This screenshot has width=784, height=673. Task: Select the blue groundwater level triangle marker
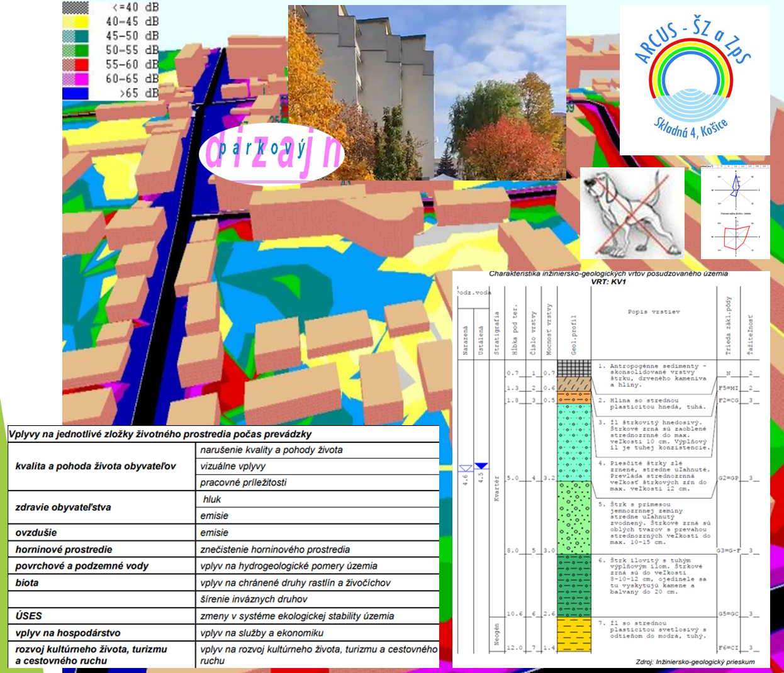pos(481,466)
